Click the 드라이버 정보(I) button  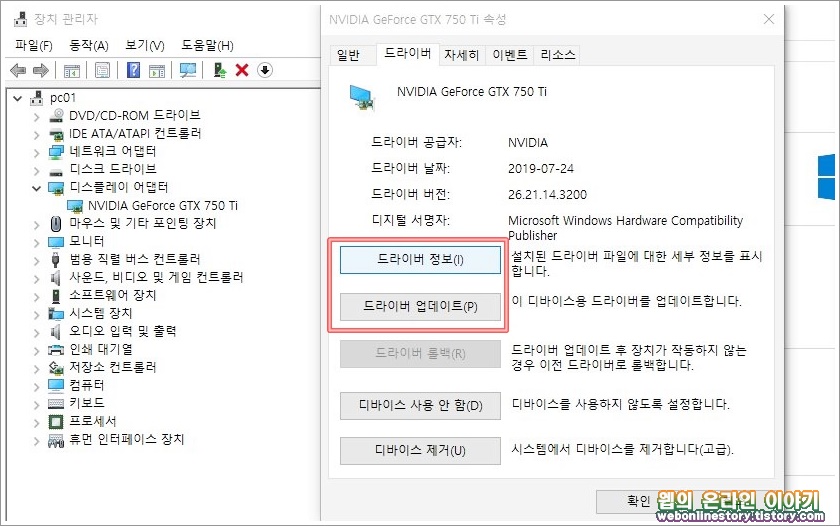pyautogui.click(x=421, y=260)
